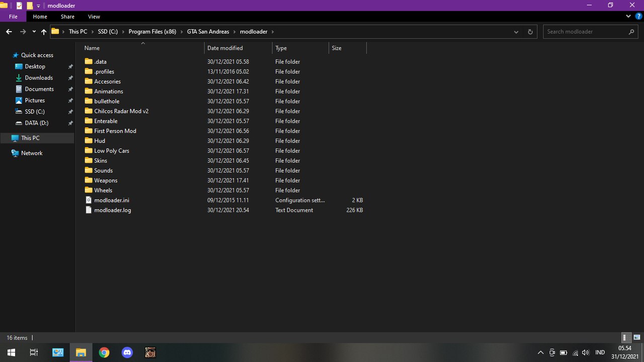Select SSD (C:) in address breadcrumb
Image resolution: width=644 pixels, height=362 pixels.
[108, 32]
